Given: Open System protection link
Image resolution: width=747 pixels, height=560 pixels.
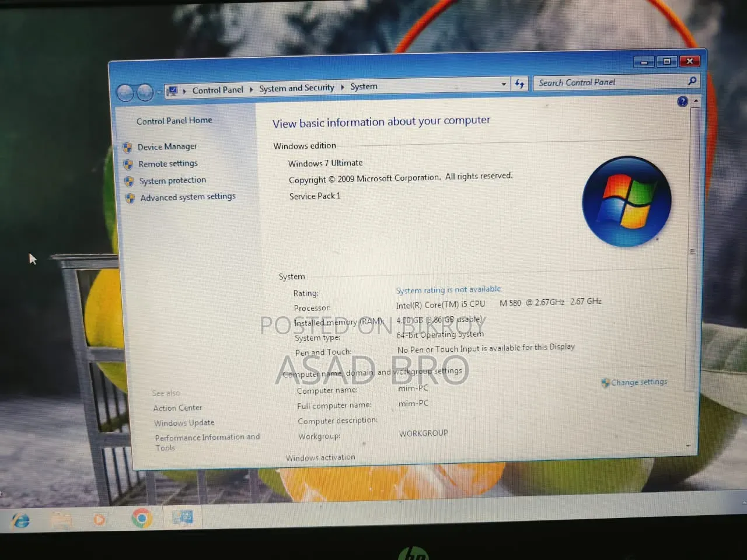Looking at the screenshot, I should click(x=173, y=180).
